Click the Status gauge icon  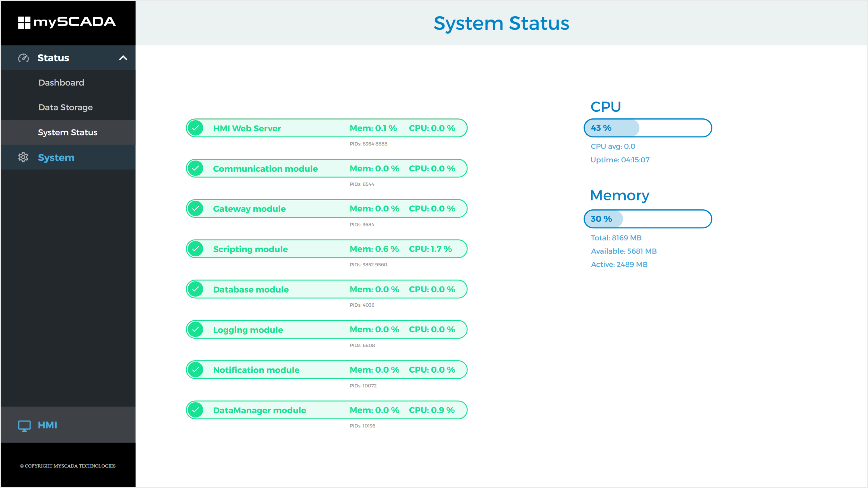coord(23,58)
